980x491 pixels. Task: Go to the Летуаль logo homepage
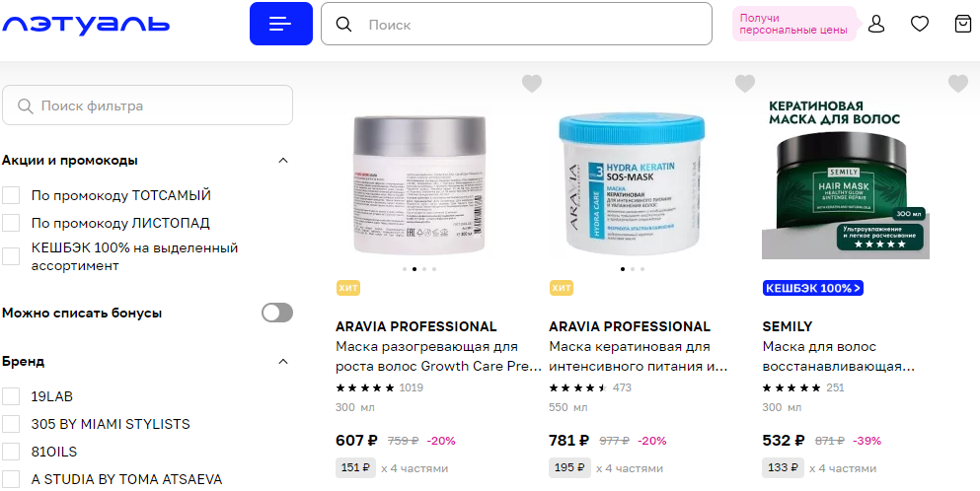(86, 25)
